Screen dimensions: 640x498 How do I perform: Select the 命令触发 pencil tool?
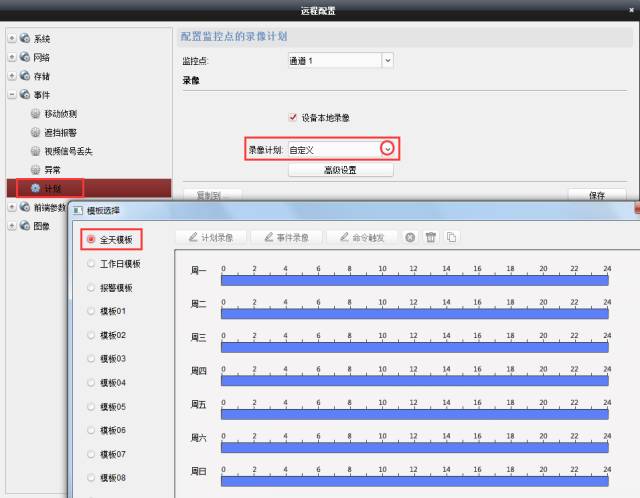point(363,237)
